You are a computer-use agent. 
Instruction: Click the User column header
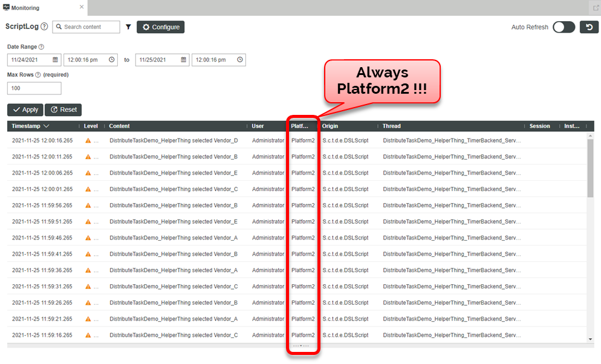tap(258, 126)
